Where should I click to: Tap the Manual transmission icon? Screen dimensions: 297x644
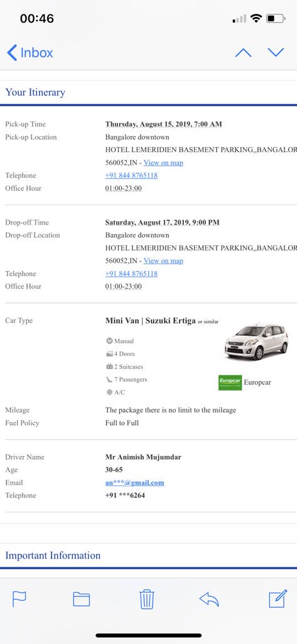click(x=109, y=341)
